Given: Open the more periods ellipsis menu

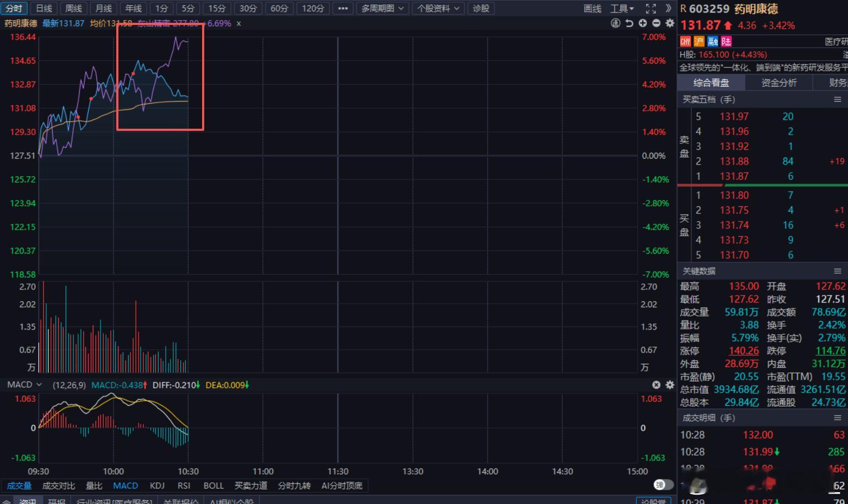Looking at the screenshot, I should click(343, 8).
